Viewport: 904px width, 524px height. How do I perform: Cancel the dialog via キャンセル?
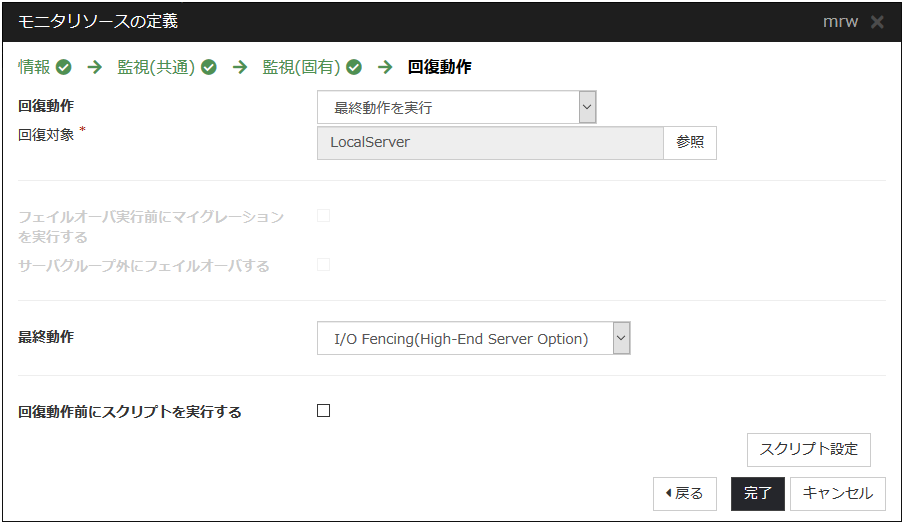pos(837,493)
